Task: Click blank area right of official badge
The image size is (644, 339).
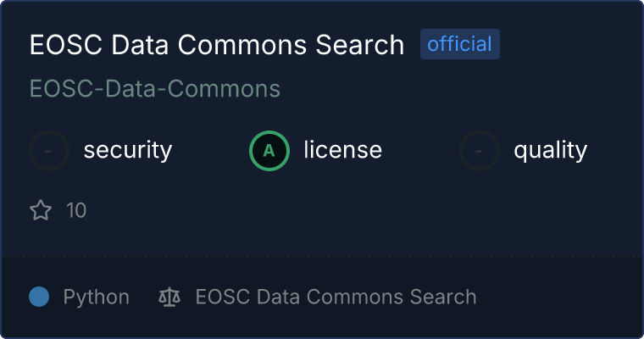Action: [x=568, y=44]
